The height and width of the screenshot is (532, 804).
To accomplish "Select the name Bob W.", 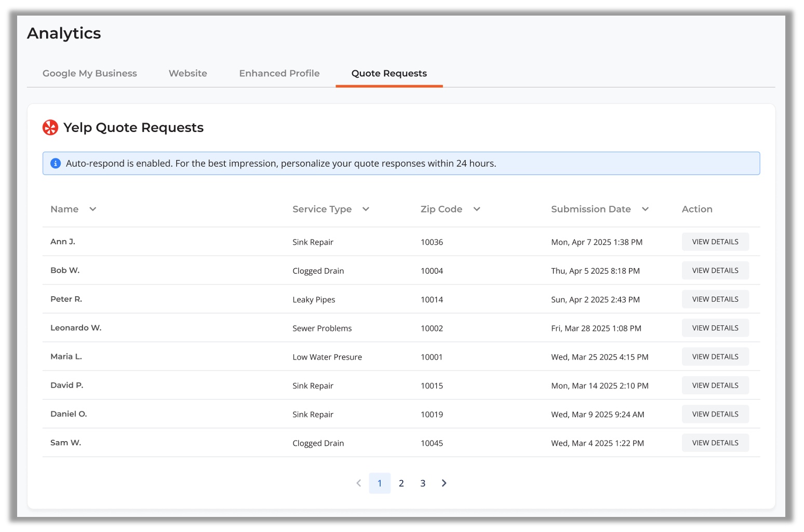I will pyautogui.click(x=65, y=270).
